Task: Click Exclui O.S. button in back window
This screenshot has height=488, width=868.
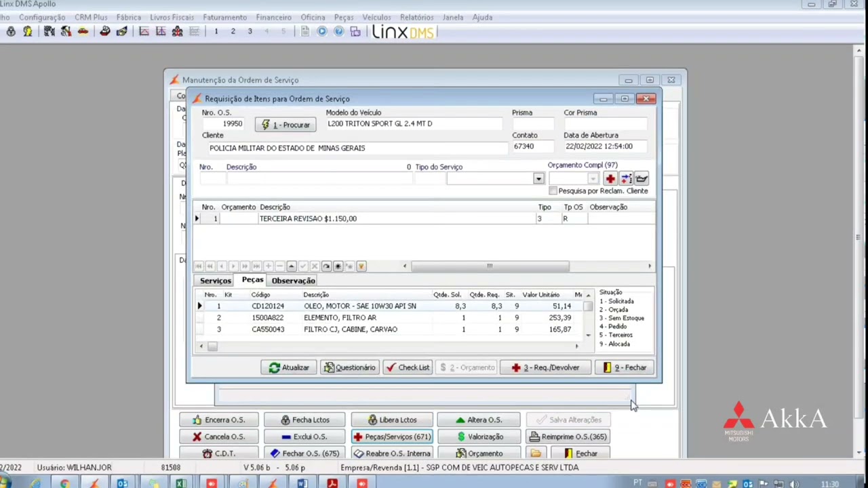Action: click(x=304, y=436)
